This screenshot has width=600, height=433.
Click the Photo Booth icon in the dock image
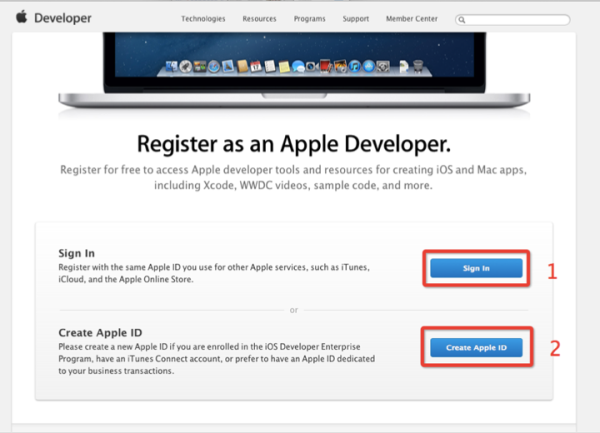tap(326, 66)
